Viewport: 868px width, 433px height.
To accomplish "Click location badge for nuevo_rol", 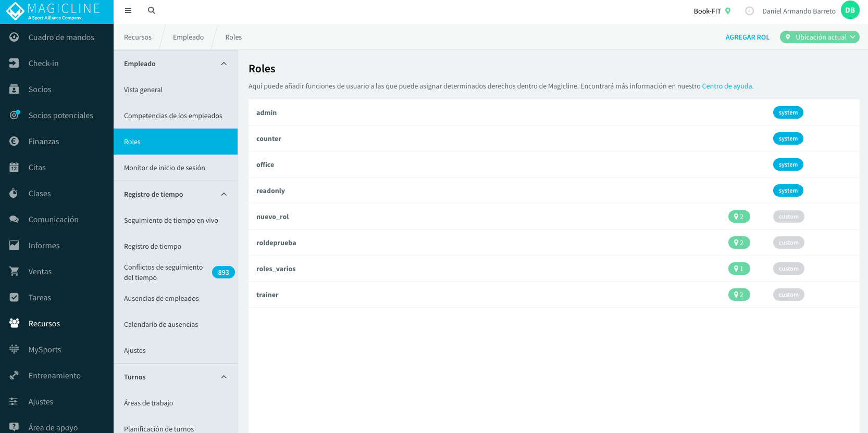I will point(739,216).
